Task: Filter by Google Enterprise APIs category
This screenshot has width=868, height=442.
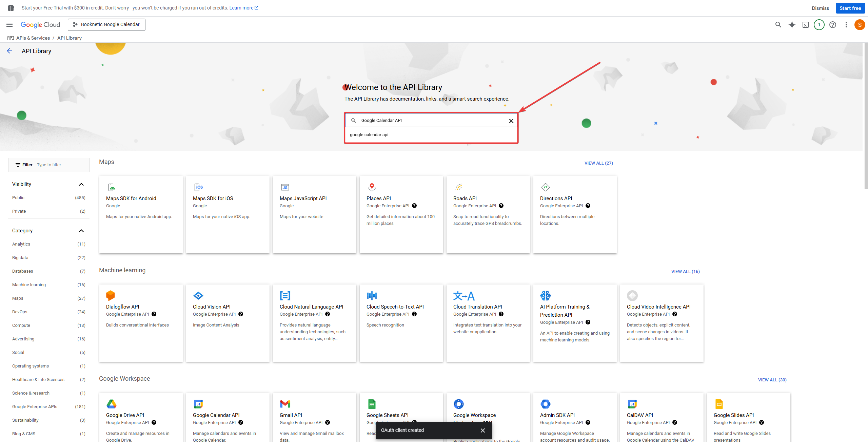Action: click(x=49, y=407)
